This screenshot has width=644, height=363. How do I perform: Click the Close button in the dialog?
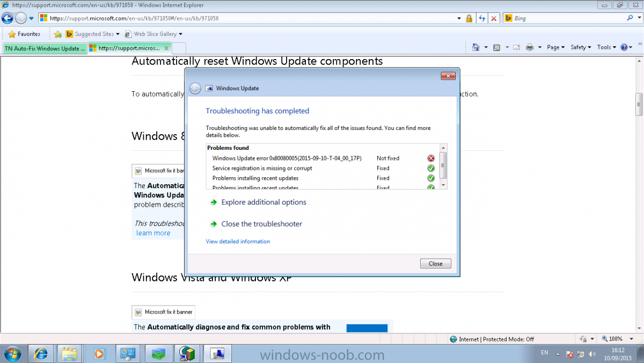pos(436,264)
